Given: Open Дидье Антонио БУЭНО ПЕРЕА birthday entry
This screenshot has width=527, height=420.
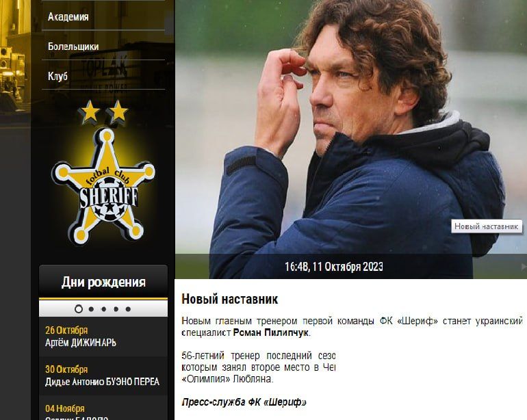Looking at the screenshot, I should (x=102, y=382).
